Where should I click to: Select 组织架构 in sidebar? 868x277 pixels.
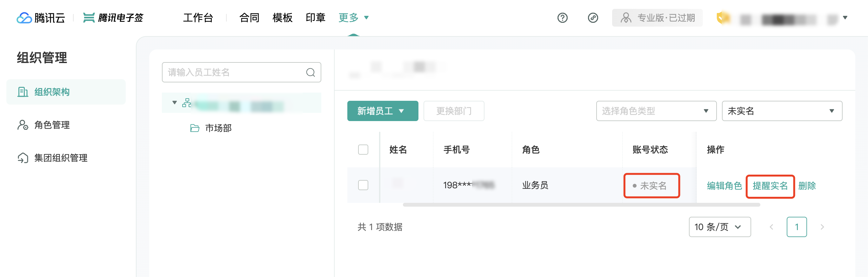tap(66, 92)
